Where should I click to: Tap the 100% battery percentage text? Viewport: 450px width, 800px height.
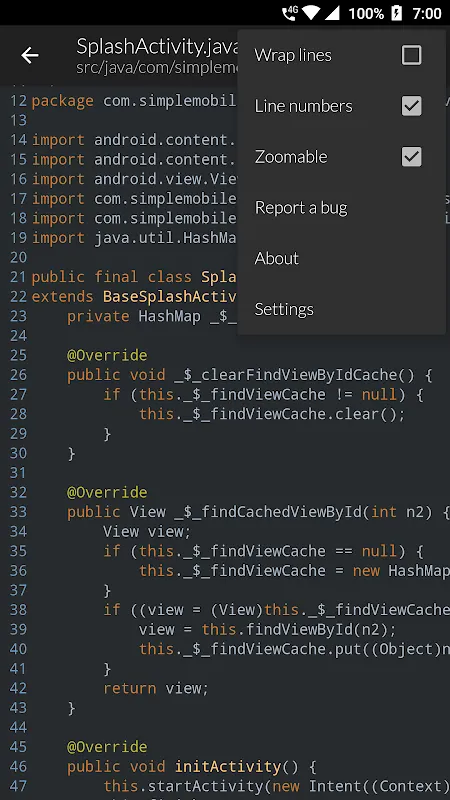point(366,13)
